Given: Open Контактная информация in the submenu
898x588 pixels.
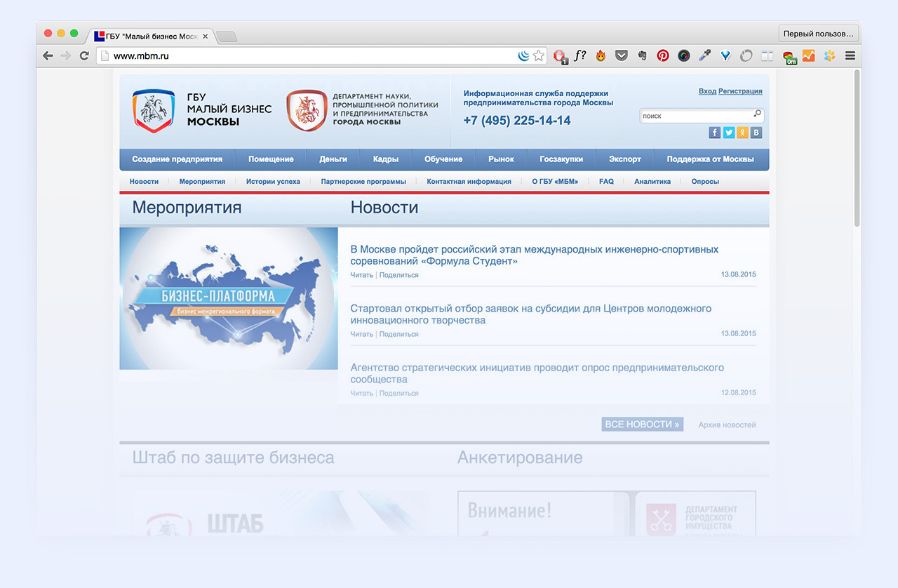Looking at the screenshot, I should click(x=469, y=181).
